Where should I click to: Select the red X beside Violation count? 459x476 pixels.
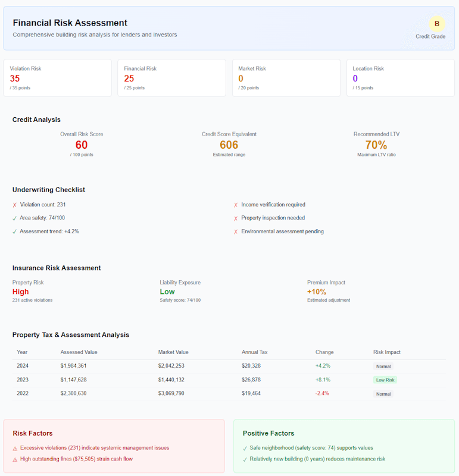pos(15,204)
